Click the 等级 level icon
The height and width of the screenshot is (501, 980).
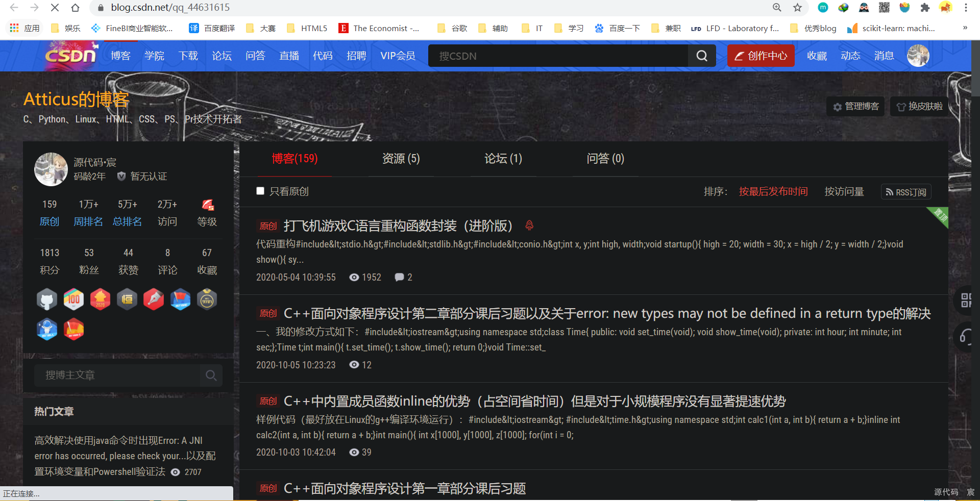pos(207,205)
